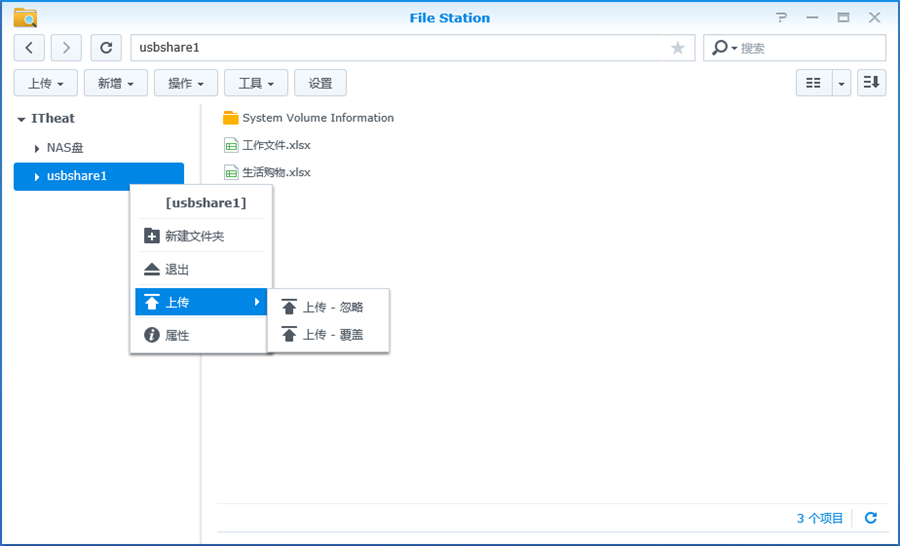Click the forward navigation arrow button
900x546 pixels.
[x=66, y=48]
